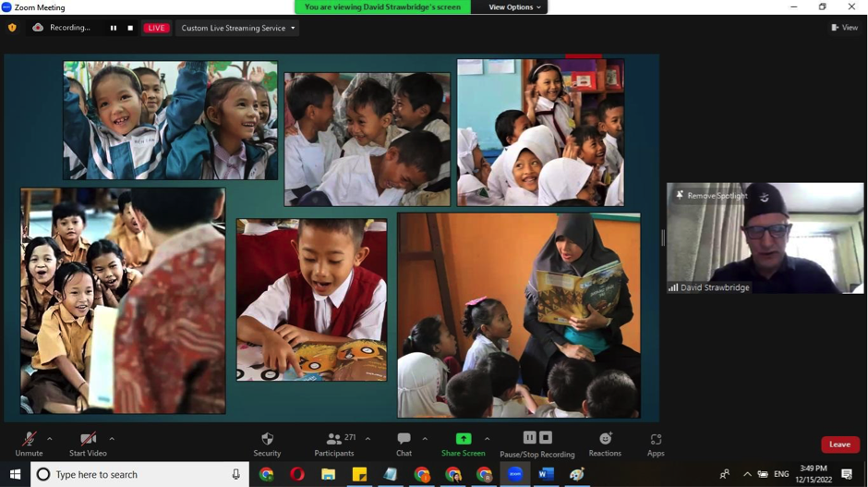The image size is (868, 487).
Task: Expand caret next to Chat
Action: 425,439
